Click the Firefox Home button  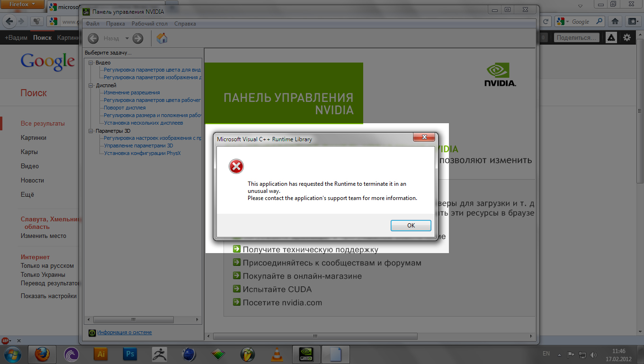(615, 21)
